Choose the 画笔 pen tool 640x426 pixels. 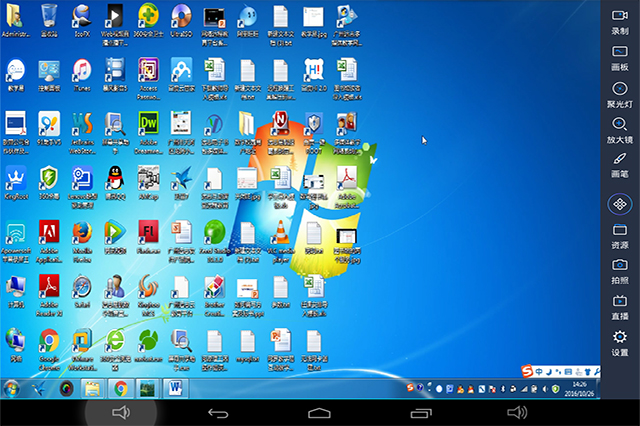tap(620, 165)
